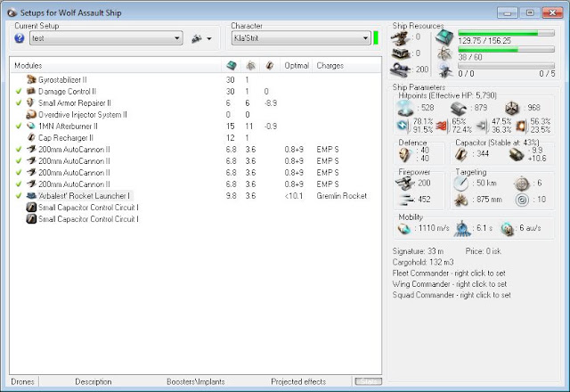The height and width of the screenshot is (392, 570).
Task: Click the thermal resistance icon
Action: pos(442,126)
